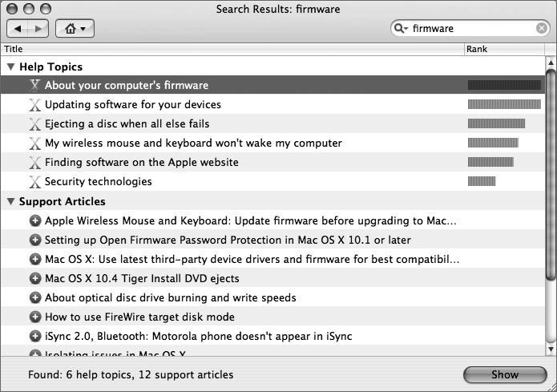This screenshot has width=557, height=392.
Task: Open the search magnifier options menu
Action: click(x=401, y=28)
